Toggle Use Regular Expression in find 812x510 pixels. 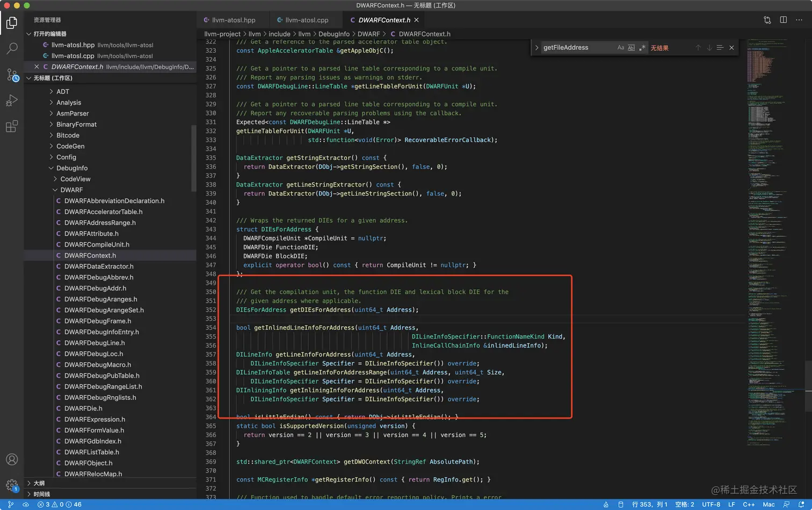pos(642,48)
